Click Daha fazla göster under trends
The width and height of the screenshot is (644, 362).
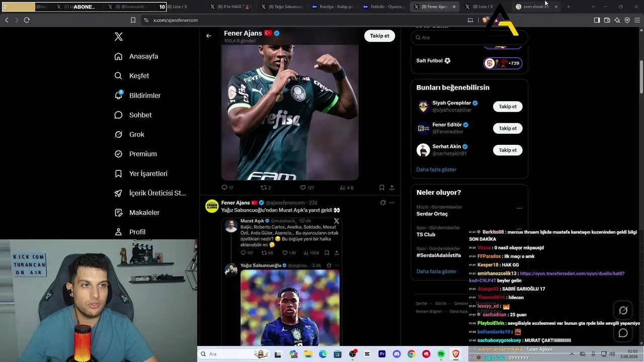(x=436, y=271)
